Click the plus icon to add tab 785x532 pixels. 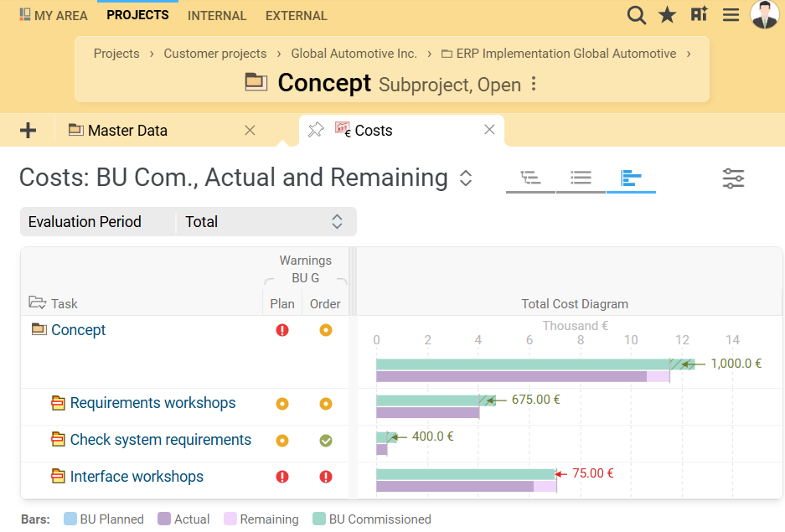point(28,130)
